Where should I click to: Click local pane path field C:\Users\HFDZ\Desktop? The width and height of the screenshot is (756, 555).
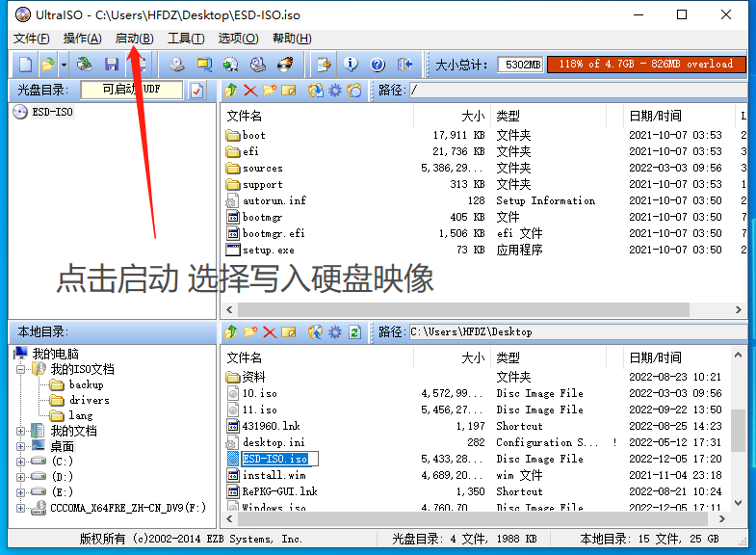[x=578, y=332]
